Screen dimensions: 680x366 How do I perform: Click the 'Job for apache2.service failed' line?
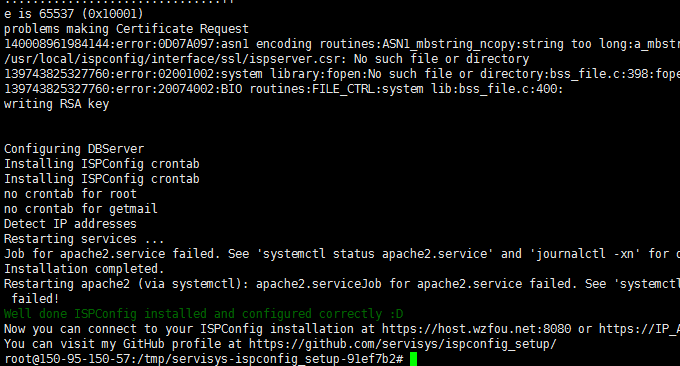(342, 254)
